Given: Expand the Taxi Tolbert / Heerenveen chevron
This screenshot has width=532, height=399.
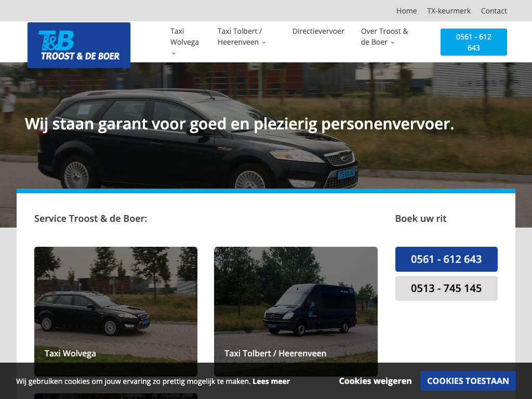Looking at the screenshot, I should click(263, 43).
